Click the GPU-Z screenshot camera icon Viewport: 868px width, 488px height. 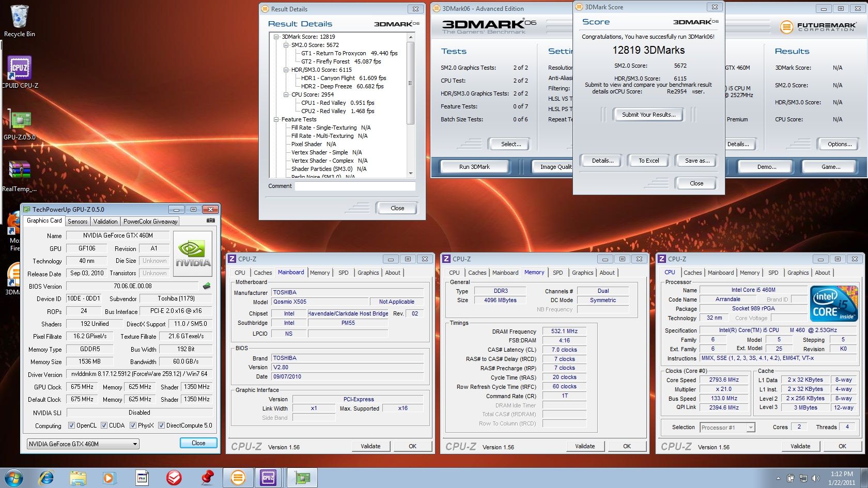[211, 221]
